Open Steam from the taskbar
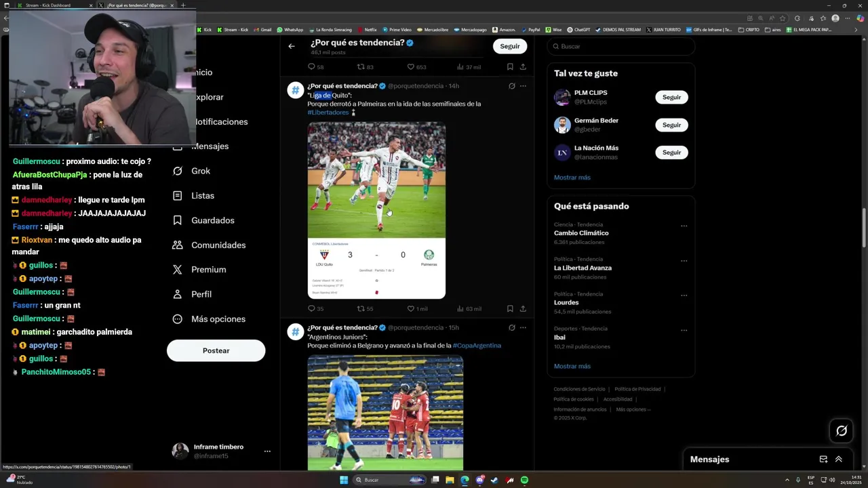Image resolution: width=868 pixels, height=488 pixels. [494, 480]
